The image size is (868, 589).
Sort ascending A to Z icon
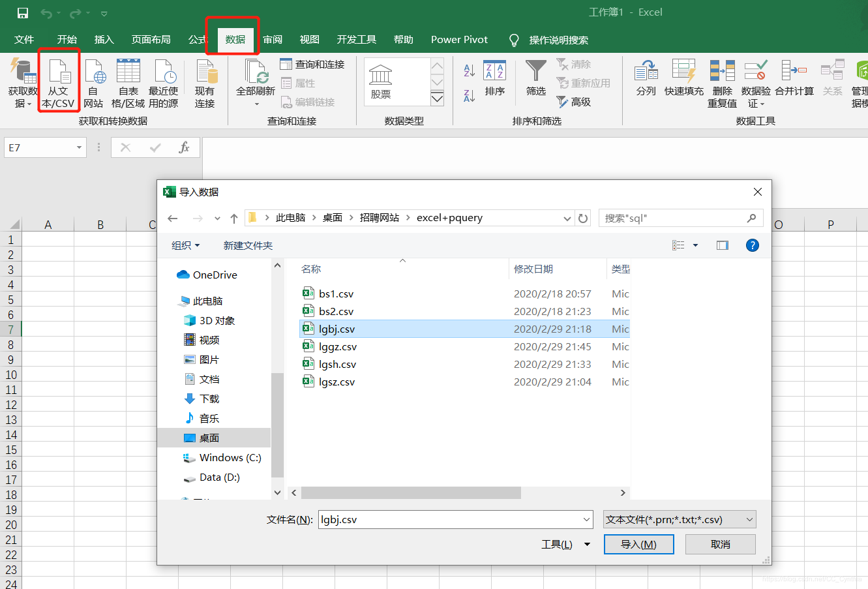469,70
